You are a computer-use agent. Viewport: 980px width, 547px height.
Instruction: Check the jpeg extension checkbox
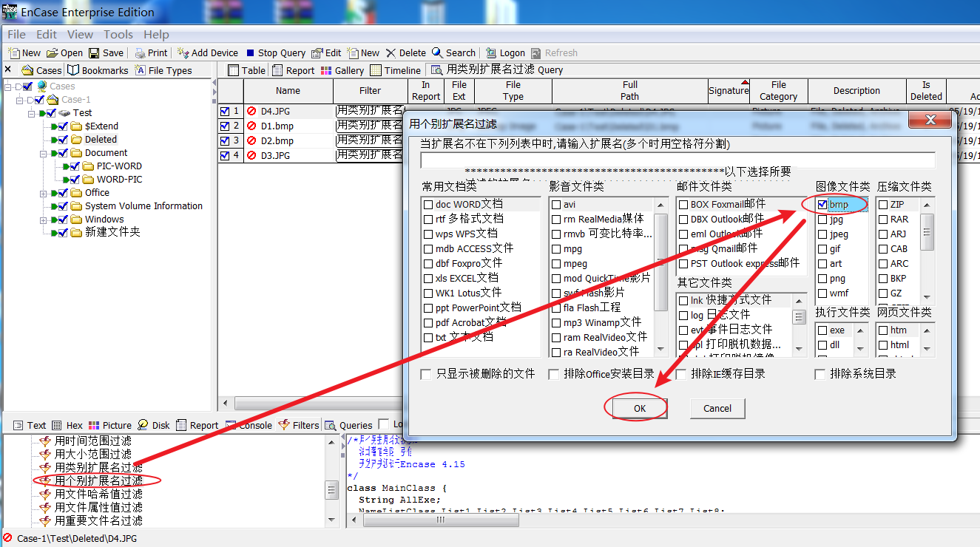pos(822,234)
